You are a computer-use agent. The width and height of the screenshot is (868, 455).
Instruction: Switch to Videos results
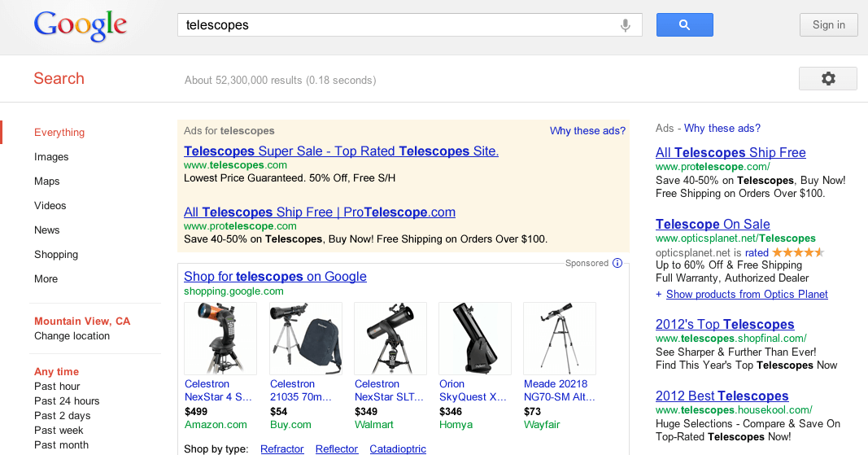click(50, 206)
